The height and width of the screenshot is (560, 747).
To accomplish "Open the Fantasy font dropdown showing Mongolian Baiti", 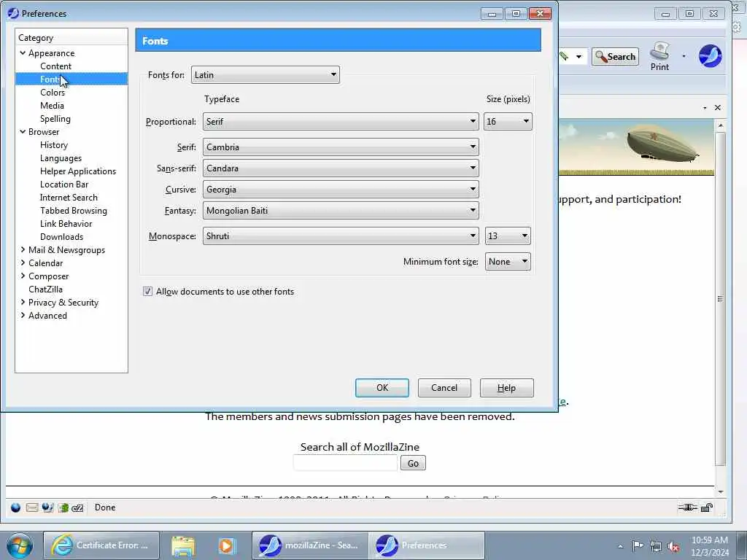I will coord(341,211).
